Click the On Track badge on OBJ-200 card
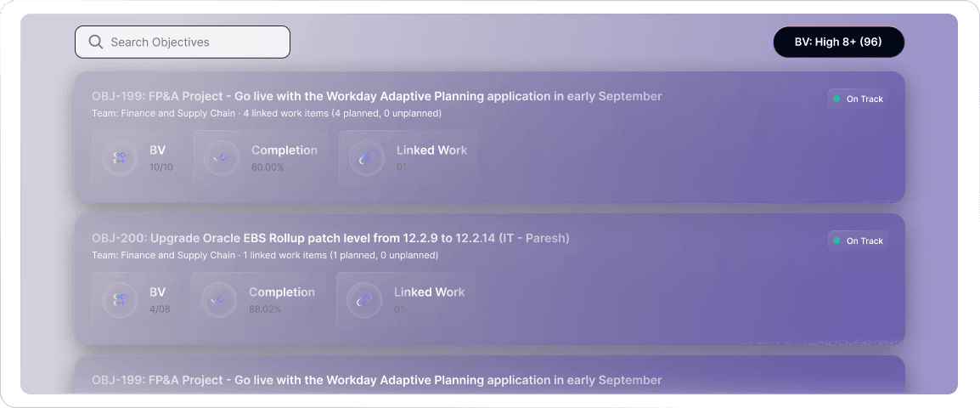980x408 pixels. (858, 241)
